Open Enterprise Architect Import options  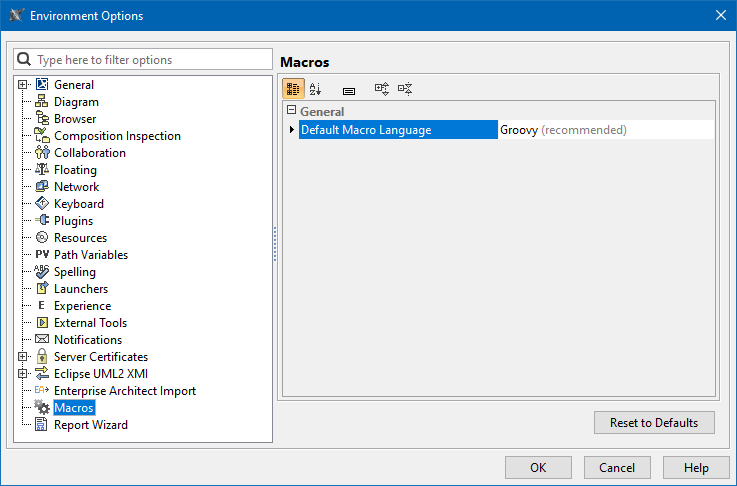pos(125,391)
